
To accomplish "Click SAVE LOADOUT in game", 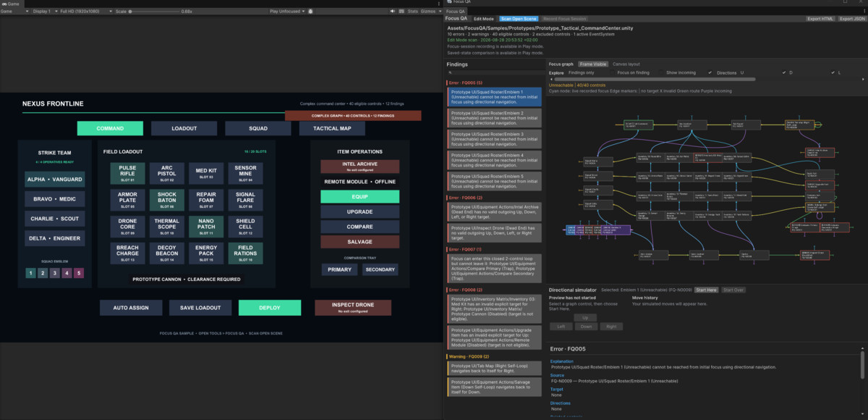I will 200,308.
